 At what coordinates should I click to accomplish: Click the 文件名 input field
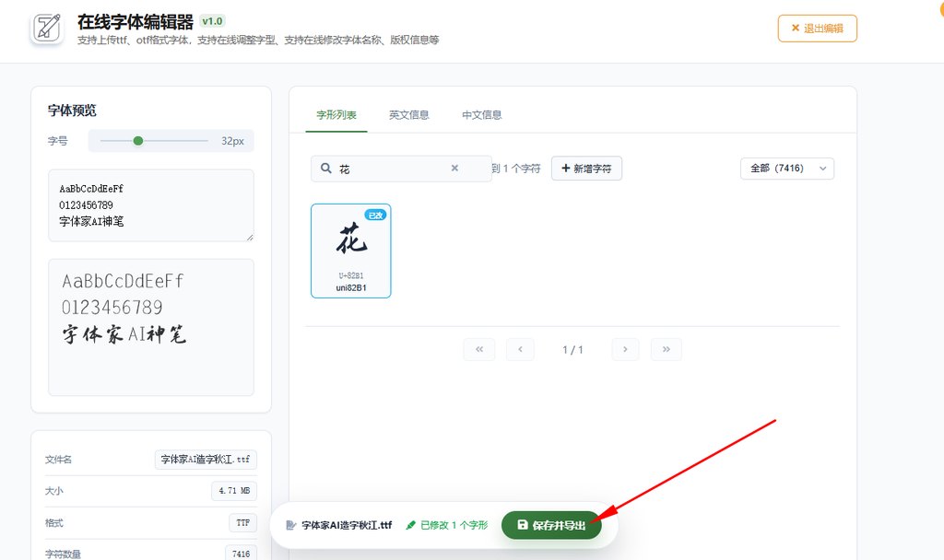pos(206,460)
